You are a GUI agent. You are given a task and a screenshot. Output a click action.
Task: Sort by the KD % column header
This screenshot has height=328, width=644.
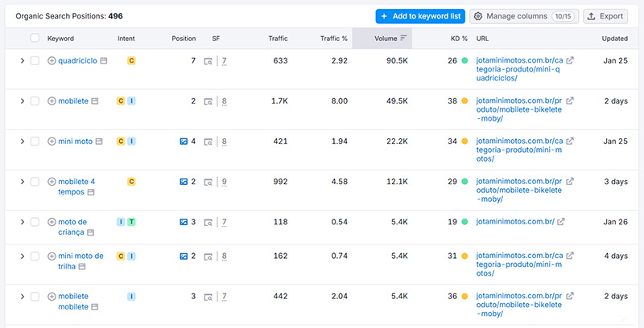(x=458, y=39)
